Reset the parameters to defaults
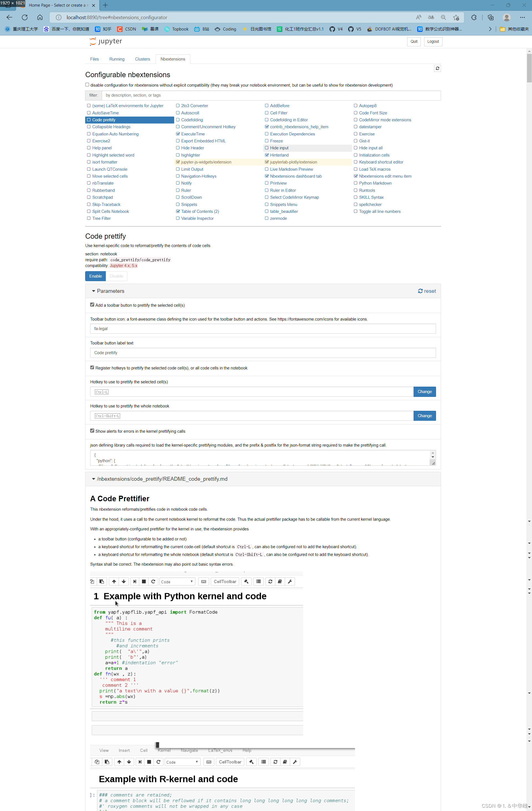 [427, 291]
